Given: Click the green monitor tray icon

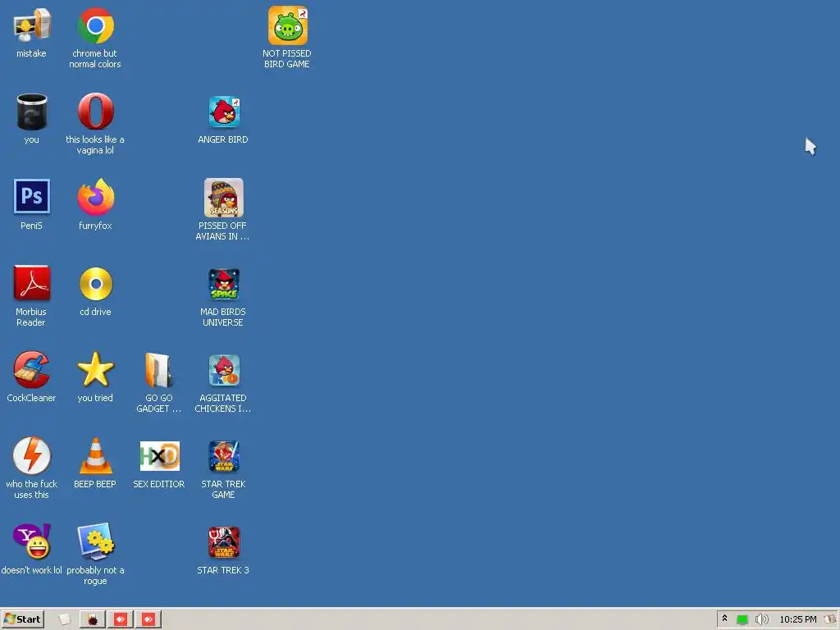Looking at the screenshot, I should pyautogui.click(x=742, y=620).
